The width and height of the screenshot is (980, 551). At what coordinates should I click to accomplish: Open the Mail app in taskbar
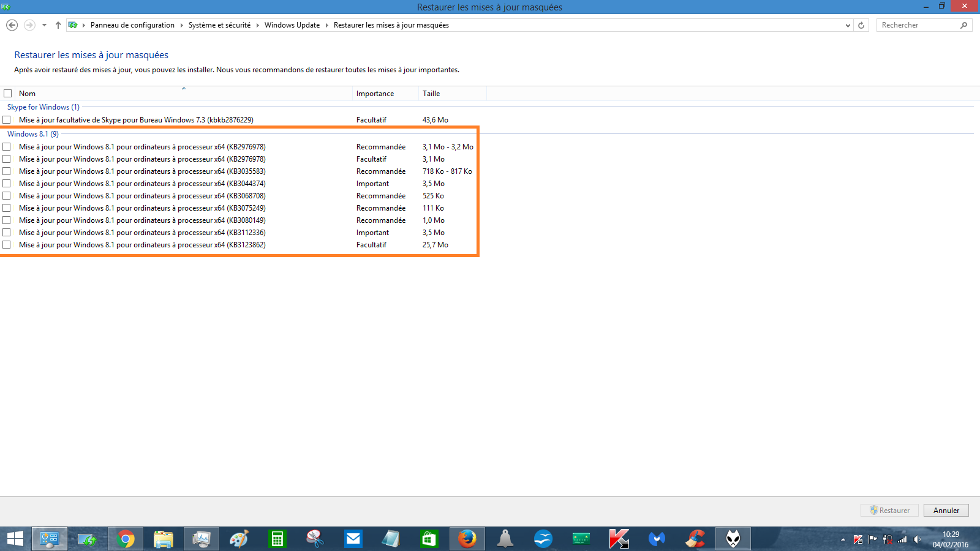coord(353,539)
